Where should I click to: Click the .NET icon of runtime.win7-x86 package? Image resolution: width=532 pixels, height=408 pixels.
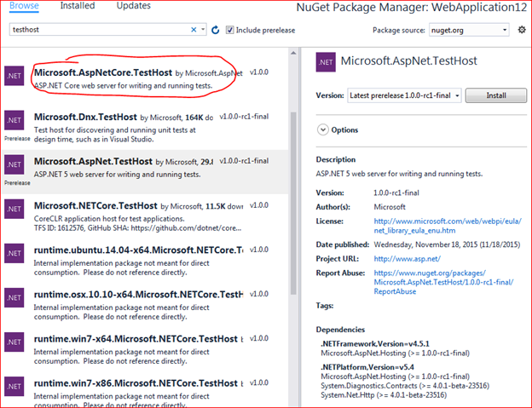click(14, 387)
